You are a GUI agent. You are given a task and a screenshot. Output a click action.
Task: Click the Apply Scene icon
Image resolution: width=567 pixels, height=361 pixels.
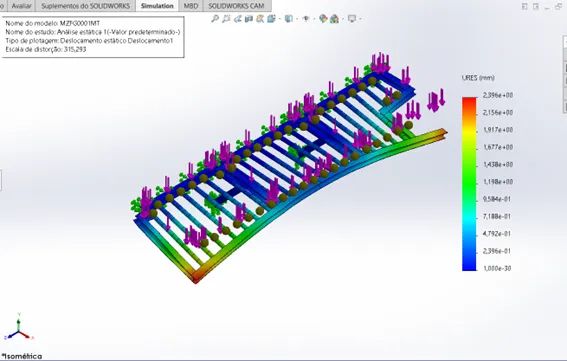click(x=334, y=19)
